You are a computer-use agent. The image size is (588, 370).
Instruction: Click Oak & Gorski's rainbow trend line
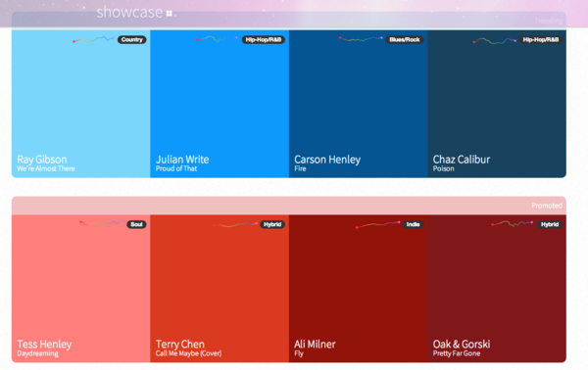pos(512,223)
